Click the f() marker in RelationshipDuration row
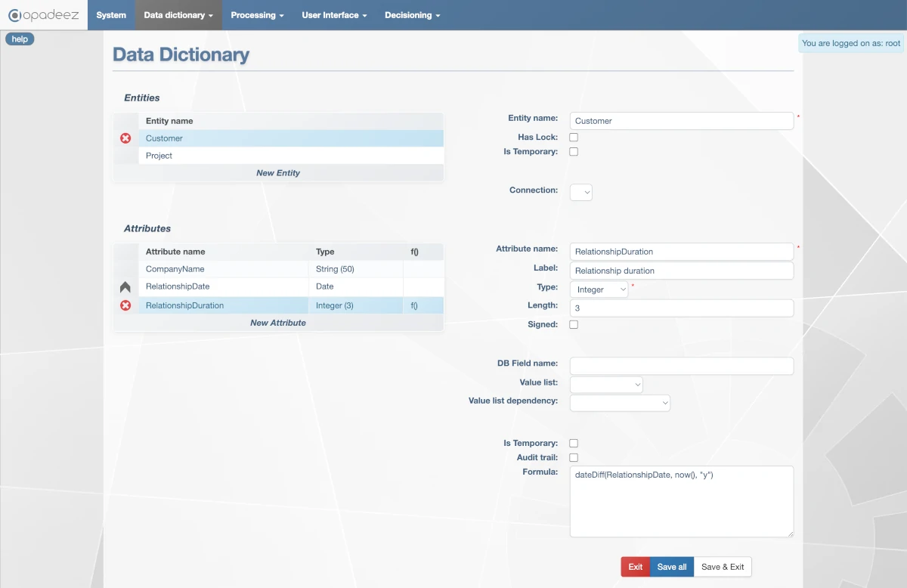Image resolution: width=907 pixels, height=588 pixels. click(x=414, y=305)
